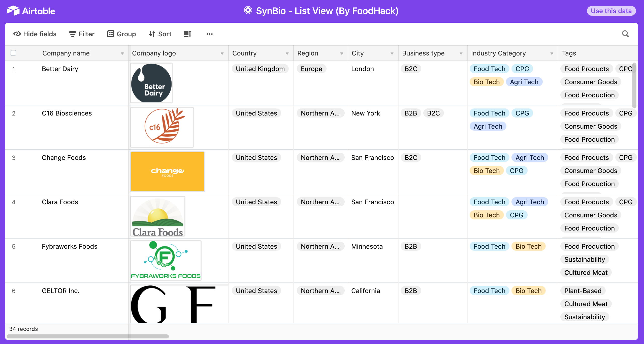Image resolution: width=644 pixels, height=344 pixels.
Task: Expand the City column dropdown
Action: pos(392,53)
